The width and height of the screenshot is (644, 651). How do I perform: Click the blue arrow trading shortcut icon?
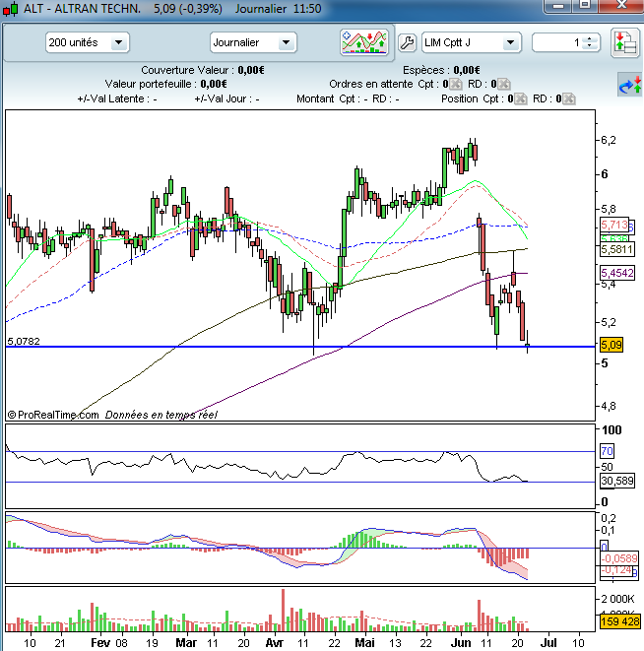point(629,85)
